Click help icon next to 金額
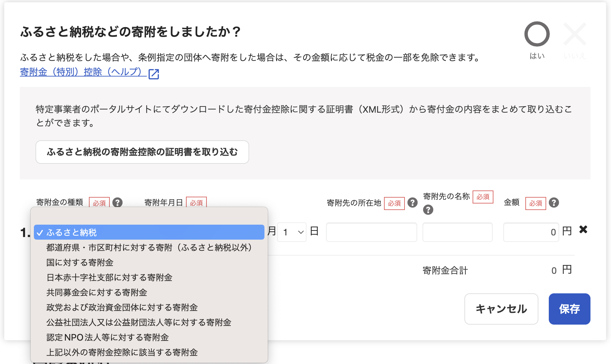Screen dimensions: 611x364 tap(554, 203)
